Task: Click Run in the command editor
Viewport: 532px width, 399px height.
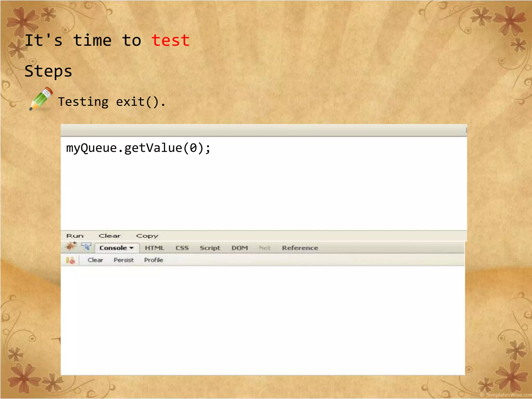Action: (x=75, y=236)
